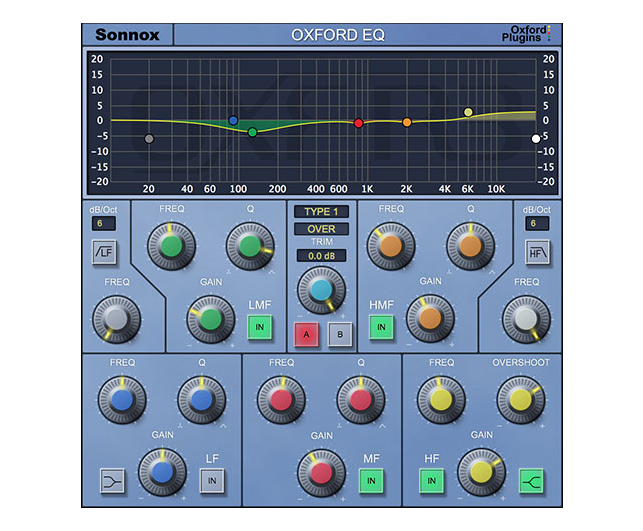Switch to preset slot A
The width and height of the screenshot is (643, 531).
306,334
